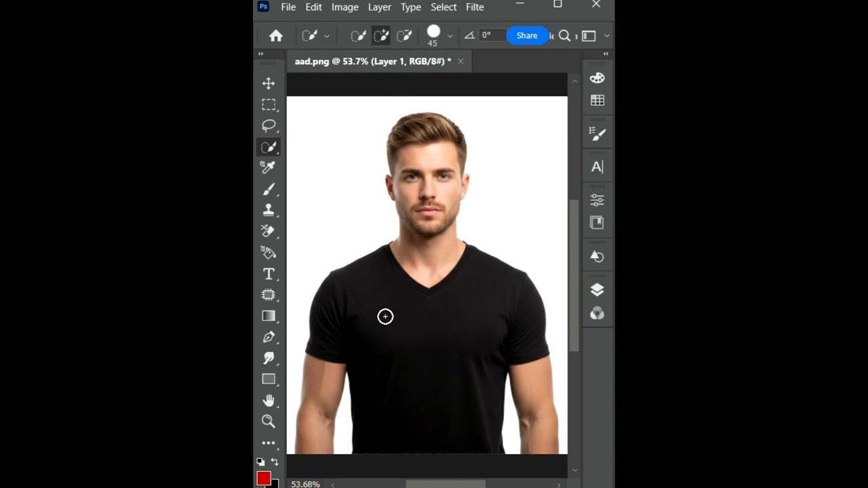The height and width of the screenshot is (488, 868).
Task: Open the workspace layout icon
Action: [589, 36]
